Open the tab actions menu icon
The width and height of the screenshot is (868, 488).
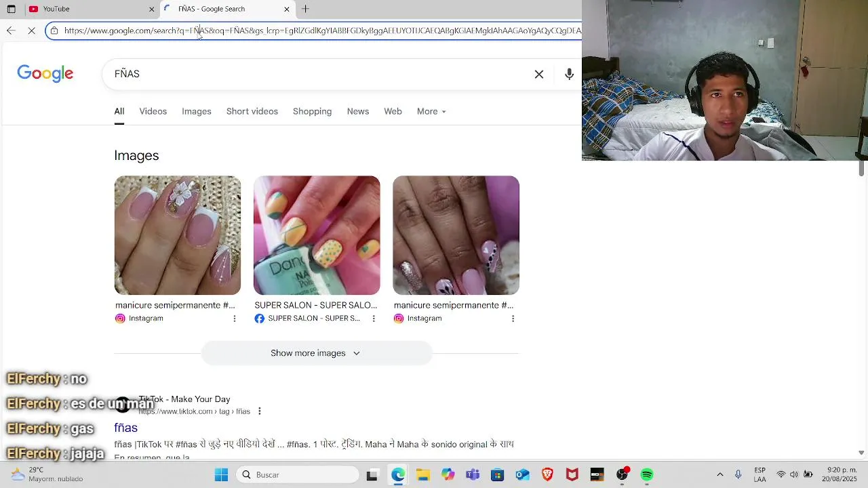[11, 9]
